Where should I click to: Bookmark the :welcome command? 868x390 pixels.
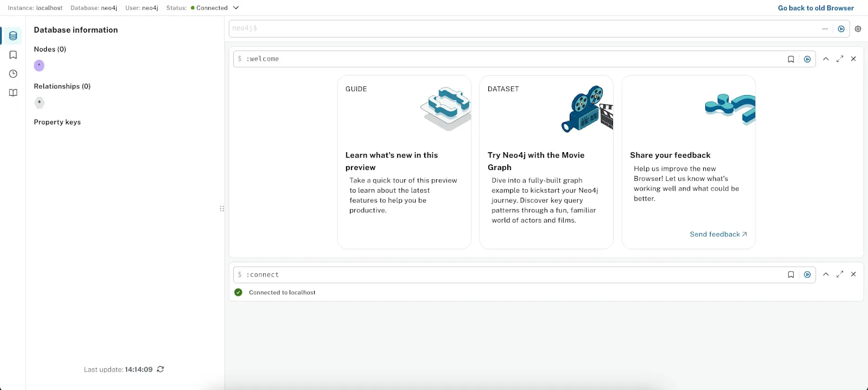tap(791, 59)
